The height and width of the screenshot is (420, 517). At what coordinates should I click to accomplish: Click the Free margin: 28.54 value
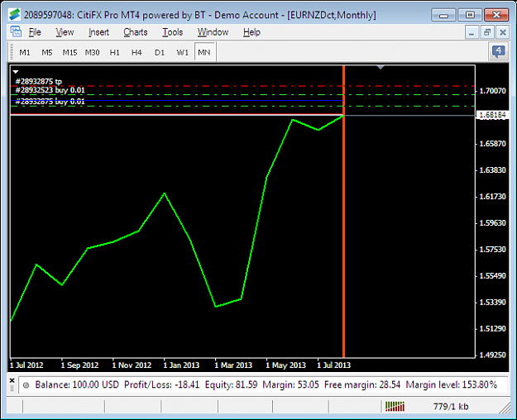click(x=362, y=384)
